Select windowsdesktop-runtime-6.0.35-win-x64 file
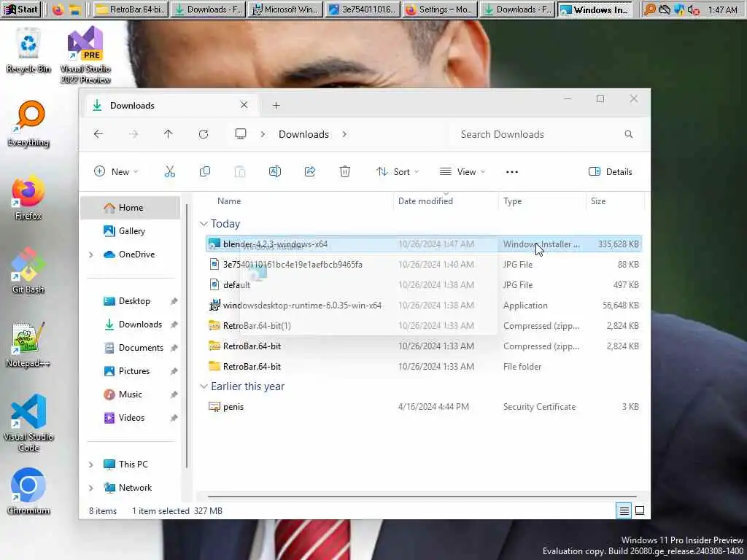 tap(424, 306)
